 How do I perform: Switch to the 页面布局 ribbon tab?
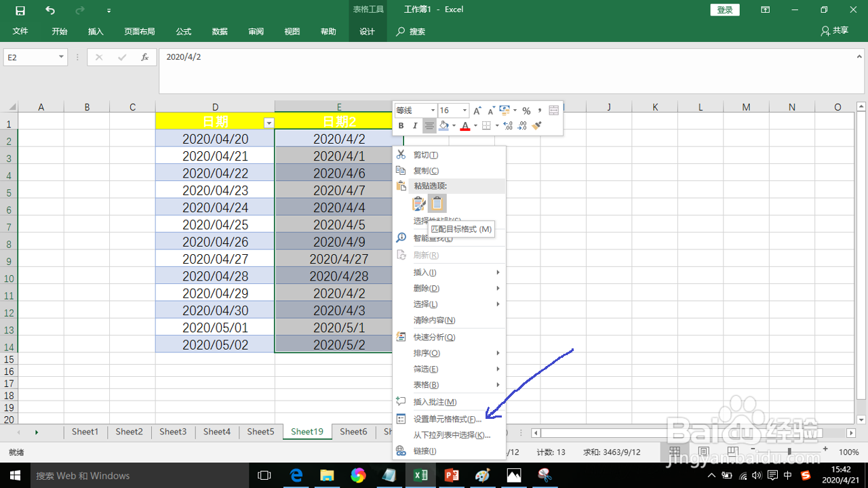[x=140, y=31]
